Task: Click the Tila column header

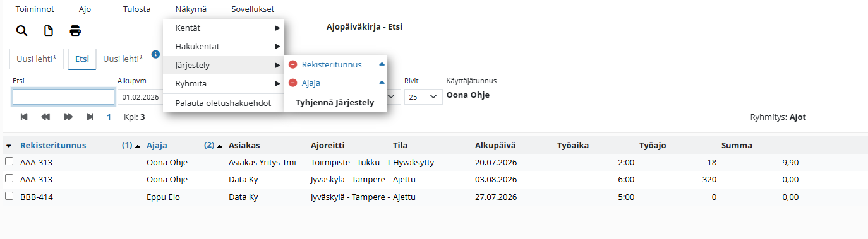Action: (x=400, y=146)
